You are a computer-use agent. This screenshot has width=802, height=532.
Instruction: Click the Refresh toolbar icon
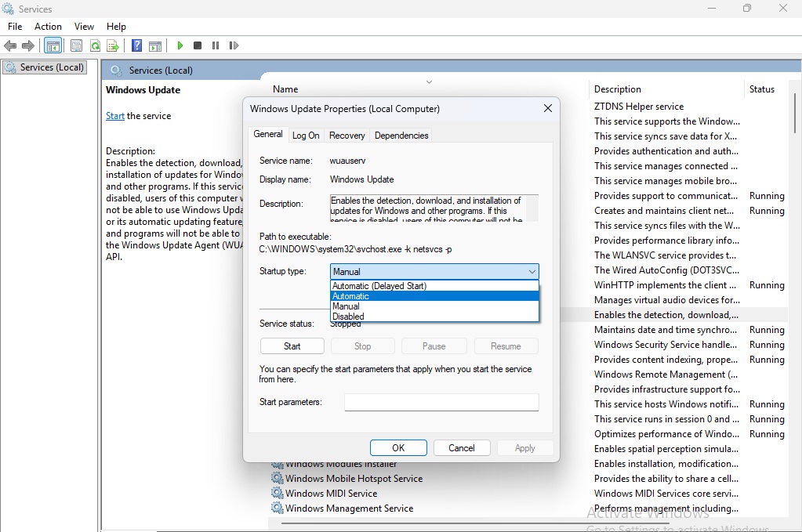pyautogui.click(x=95, y=46)
